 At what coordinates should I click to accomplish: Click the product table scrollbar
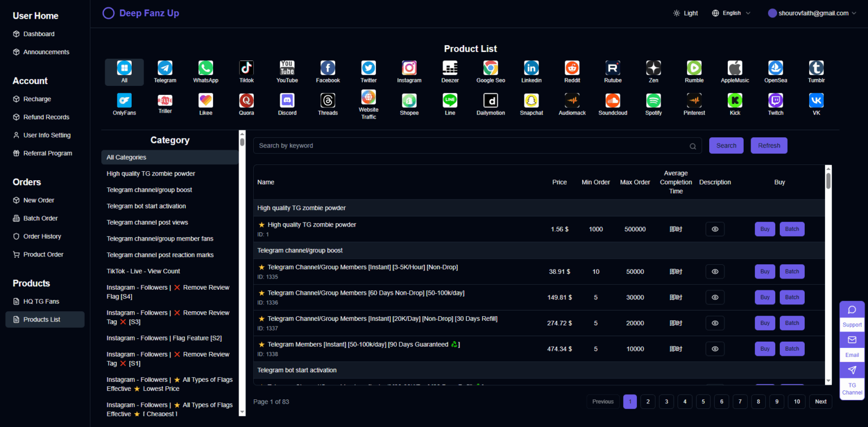coord(828,180)
